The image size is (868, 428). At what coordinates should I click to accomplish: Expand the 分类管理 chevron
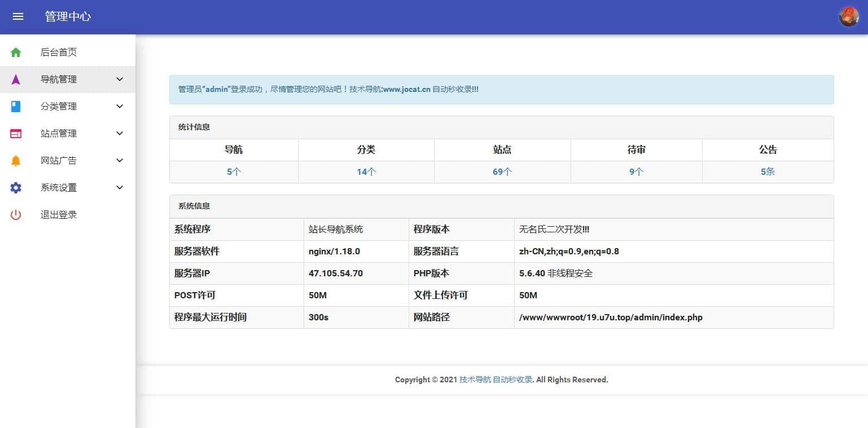[x=120, y=107]
